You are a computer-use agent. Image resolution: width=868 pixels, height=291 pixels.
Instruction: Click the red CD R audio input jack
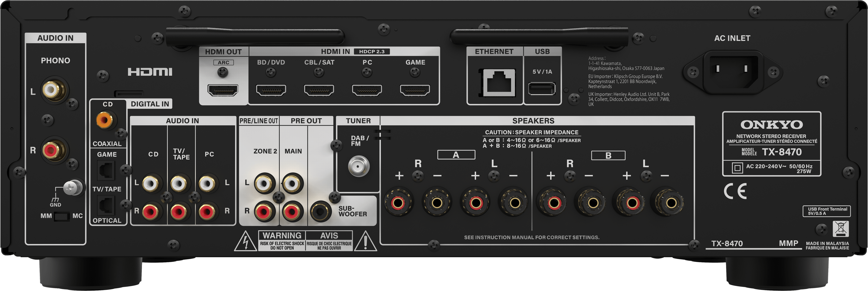coord(150,212)
